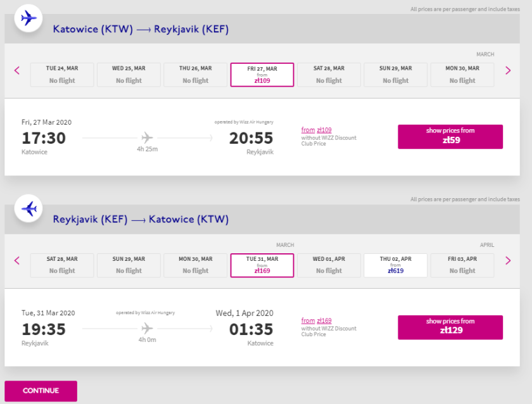Image resolution: width=532 pixels, height=404 pixels.
Task: Select Wed 01, Apr return date tile
Action: coord(329,265)
